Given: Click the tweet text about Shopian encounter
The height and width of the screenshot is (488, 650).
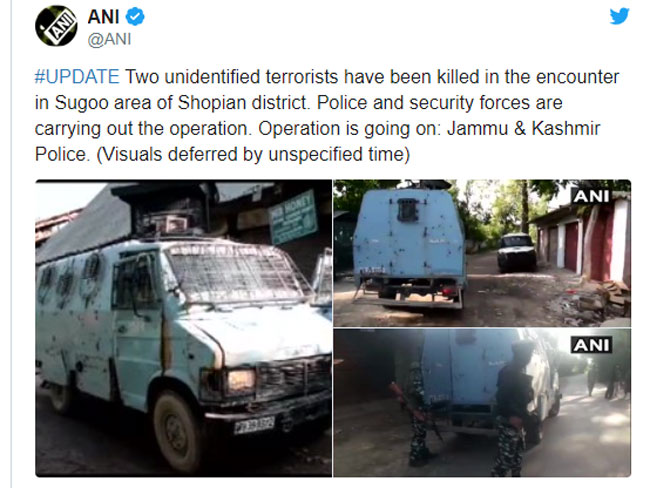Looking at the screenshot, I should [327, 116].
